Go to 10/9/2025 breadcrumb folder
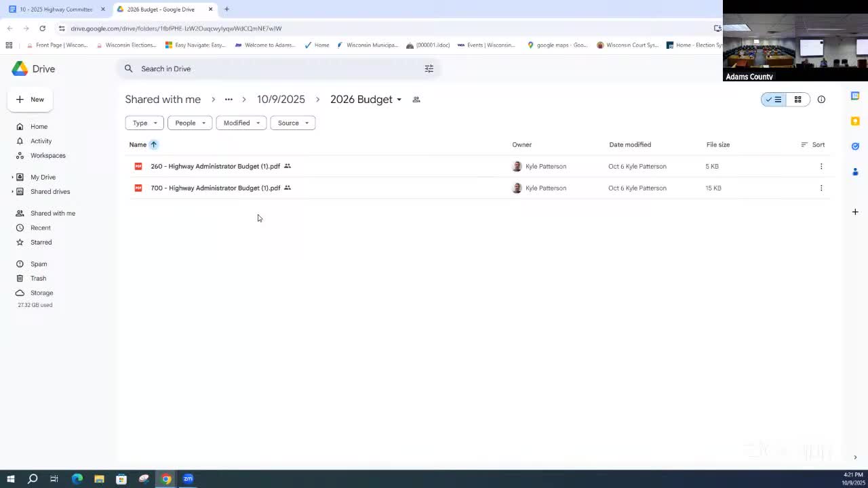Image resolution: width=868 pixels, height=488 pixels. (x=281, y=100)
